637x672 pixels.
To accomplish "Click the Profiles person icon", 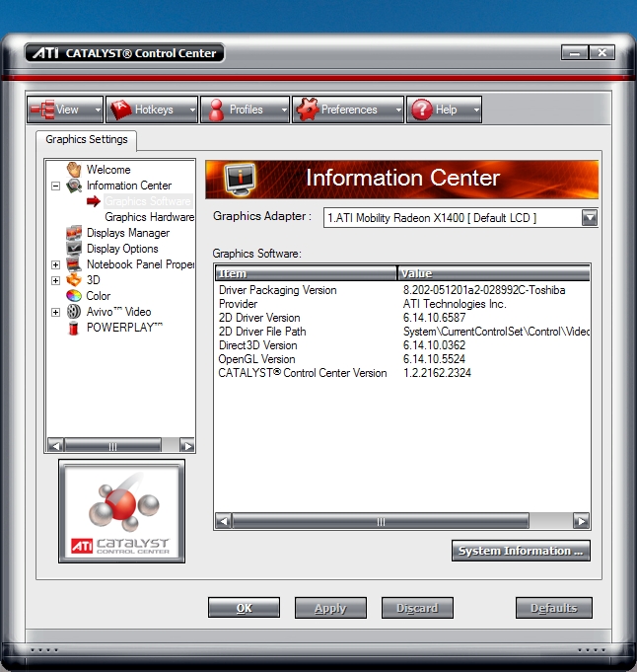I will [216, 110].
